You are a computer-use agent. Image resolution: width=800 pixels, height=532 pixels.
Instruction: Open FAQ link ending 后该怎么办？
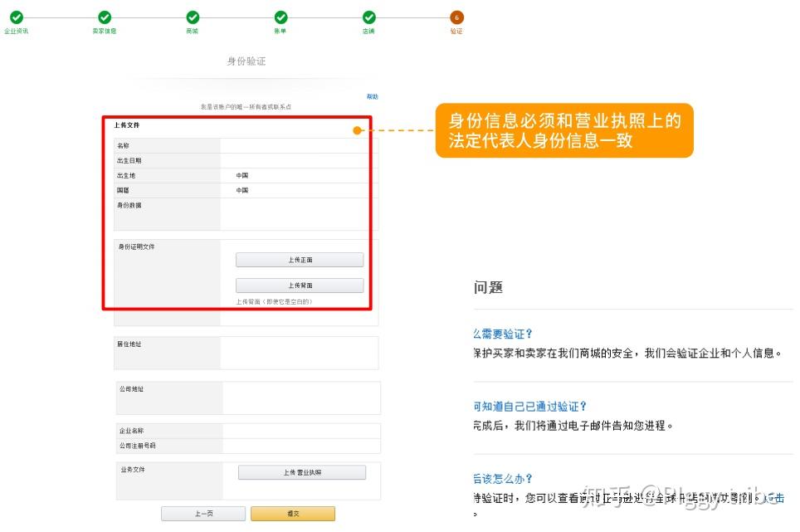[503, 478]
